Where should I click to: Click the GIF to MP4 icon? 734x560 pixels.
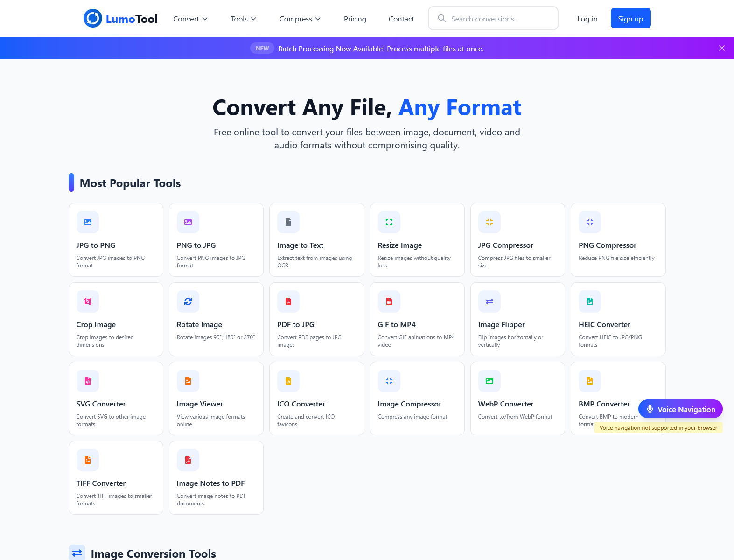[x=389, y=301]
